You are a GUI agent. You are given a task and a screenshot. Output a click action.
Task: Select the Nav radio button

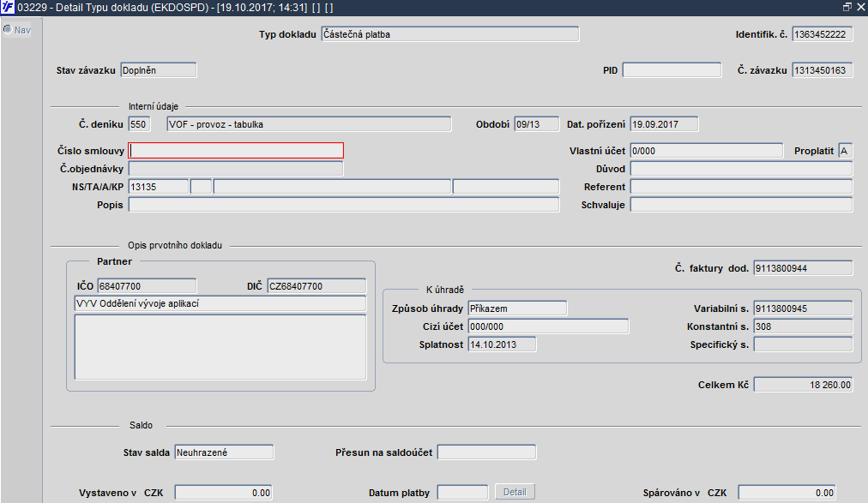tap(8, 29)
